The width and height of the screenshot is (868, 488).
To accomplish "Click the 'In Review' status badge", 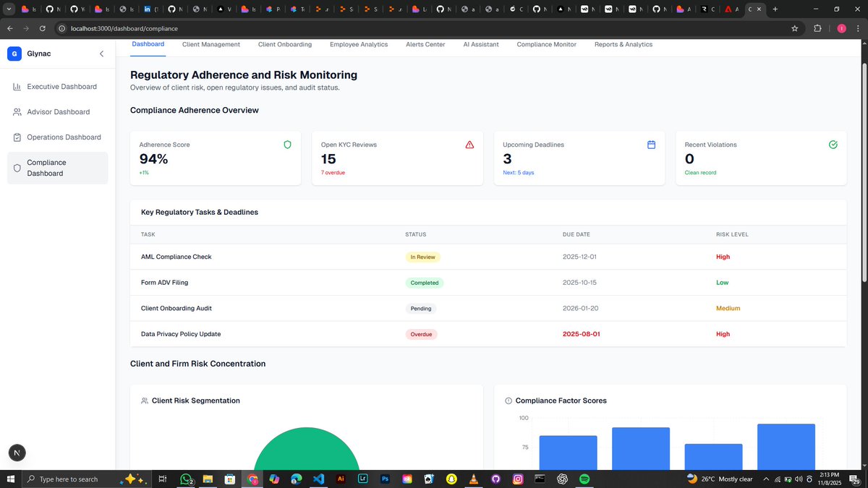I will click(422, 257).
